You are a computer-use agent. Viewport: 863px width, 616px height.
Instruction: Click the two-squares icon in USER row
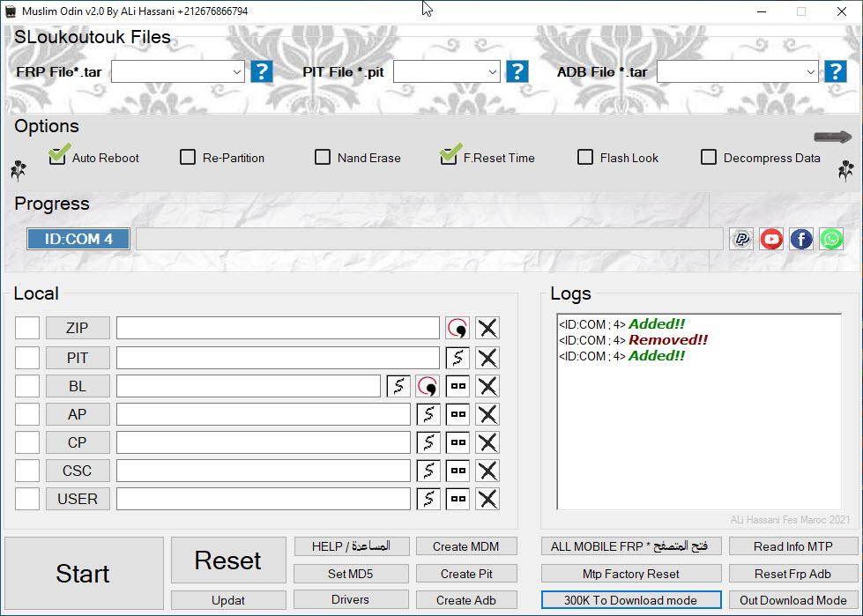(458, 499)
